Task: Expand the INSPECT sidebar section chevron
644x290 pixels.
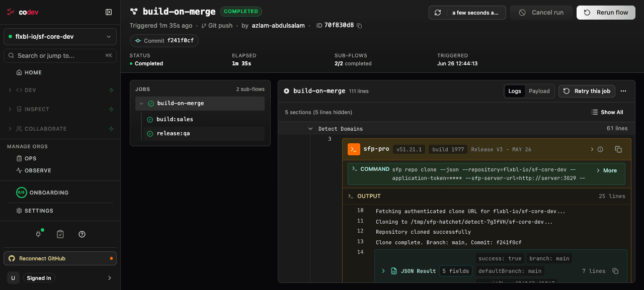Action: pyautogui.click(x=10, y=109)
